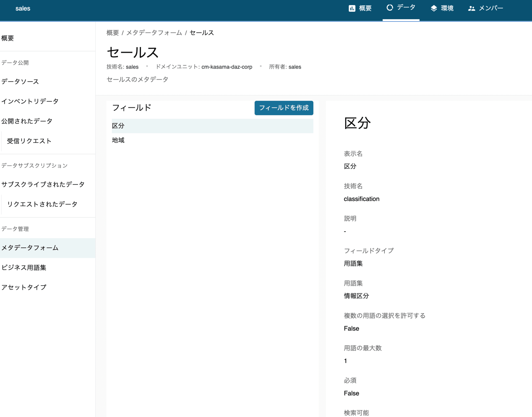The width and height of the screenshot is (532, 417).
Task: Click the 環境 layers icon in top navigation
Action: coord(434,9)
